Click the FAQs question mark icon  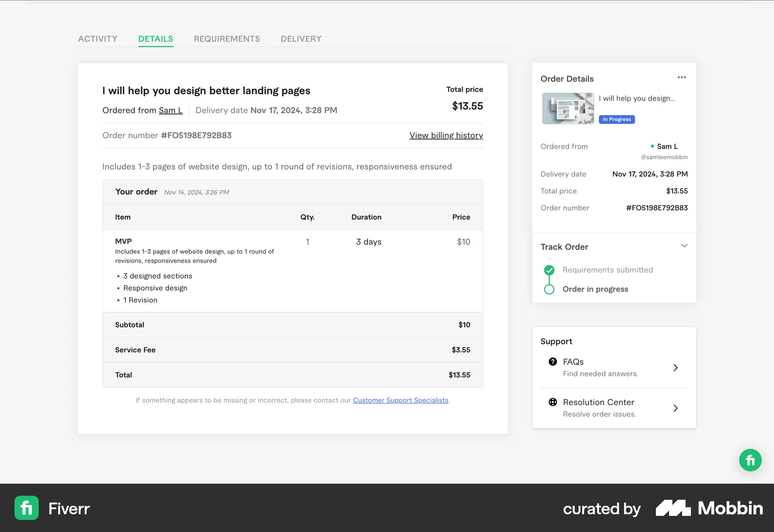click(553, 362)
